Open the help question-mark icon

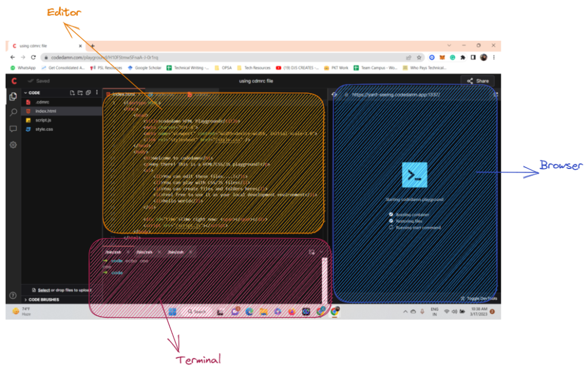[13, 296]
